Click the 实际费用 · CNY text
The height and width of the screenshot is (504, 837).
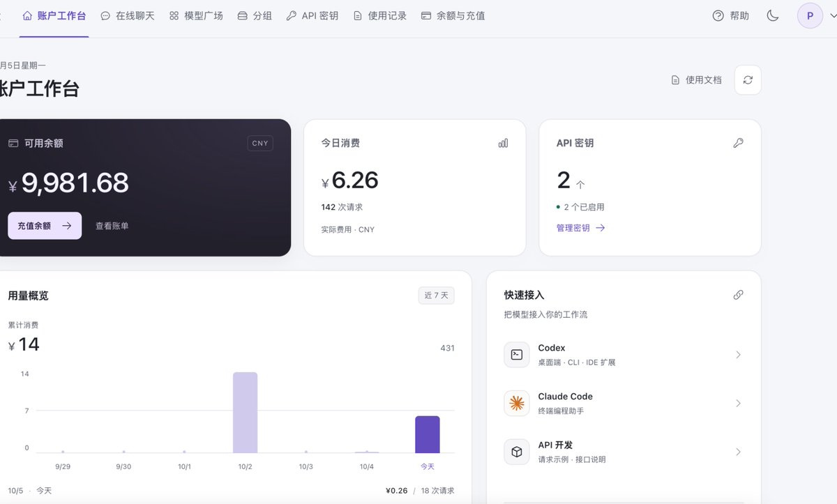tap(348, 229)
